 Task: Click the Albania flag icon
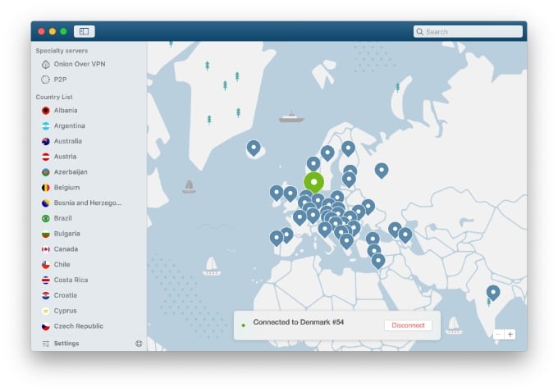[46, 111]
